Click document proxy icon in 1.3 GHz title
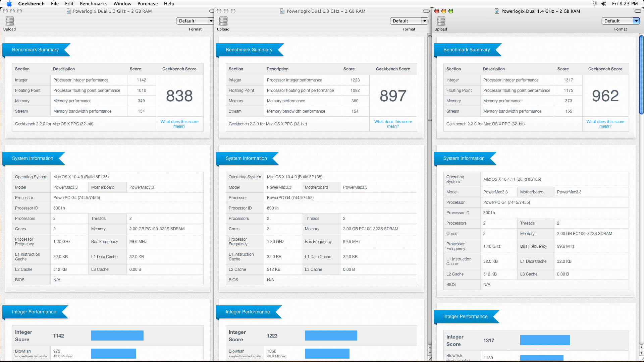Screen dimensions: 644x362 point(282,11)
